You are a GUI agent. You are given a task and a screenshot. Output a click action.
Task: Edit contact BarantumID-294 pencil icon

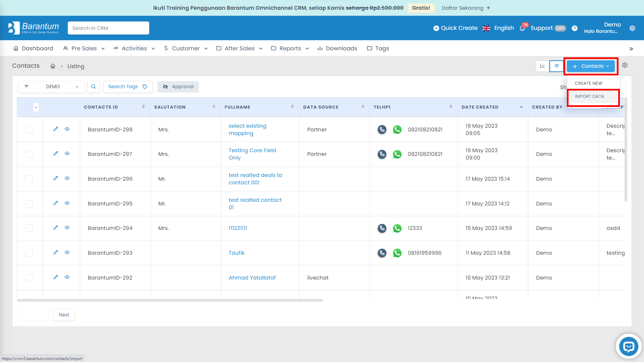[56, 228]
